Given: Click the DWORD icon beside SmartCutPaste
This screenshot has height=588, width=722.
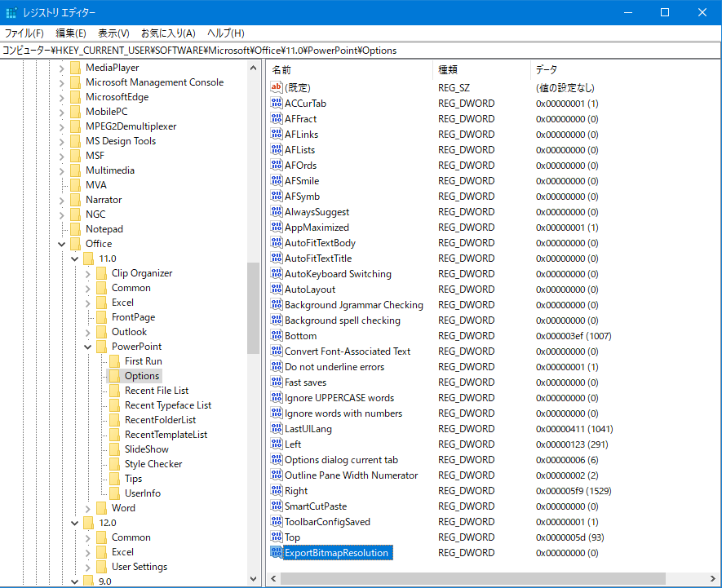Looking at the screenshot, I should tap(277, 506).
